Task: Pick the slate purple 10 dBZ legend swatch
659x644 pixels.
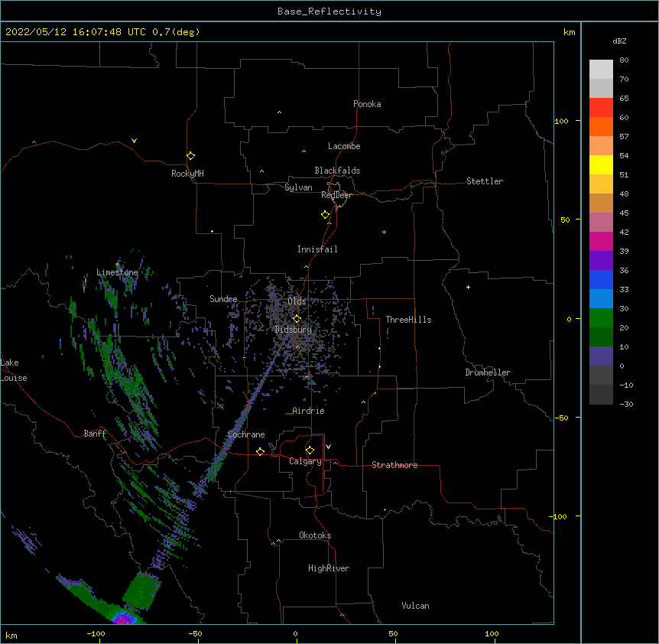Action: click(601, 356)
